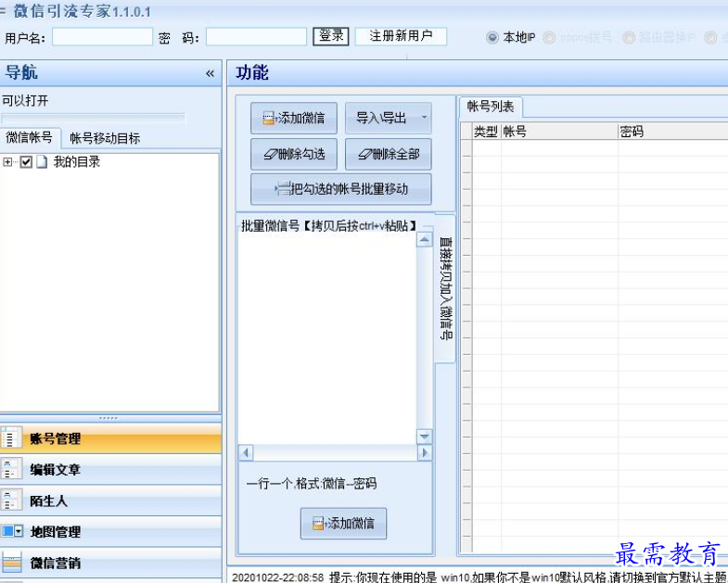Screen dimensions: 728x583
Task: Open the 陌生人 navigation section
Action: [110, 501]
